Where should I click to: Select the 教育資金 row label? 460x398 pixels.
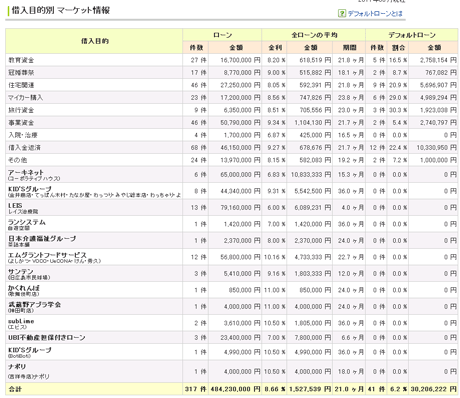pyautogui.click(x=21, y=60)
